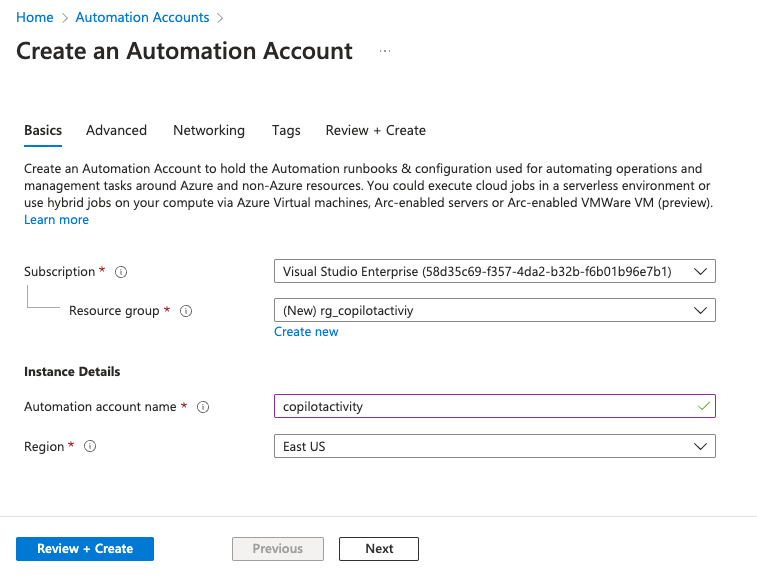Click green validation checkmark in account name field
The image size is (757, 577).
point(703,406)
